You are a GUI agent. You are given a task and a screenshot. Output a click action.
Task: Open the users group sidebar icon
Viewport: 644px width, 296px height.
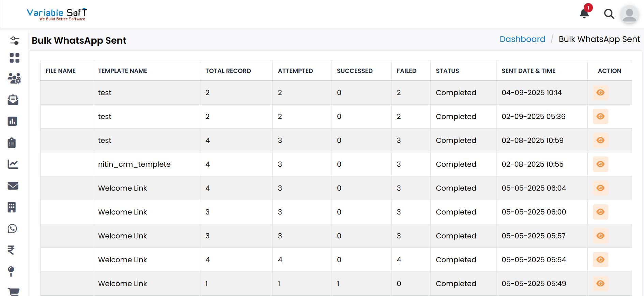point(14,78)
